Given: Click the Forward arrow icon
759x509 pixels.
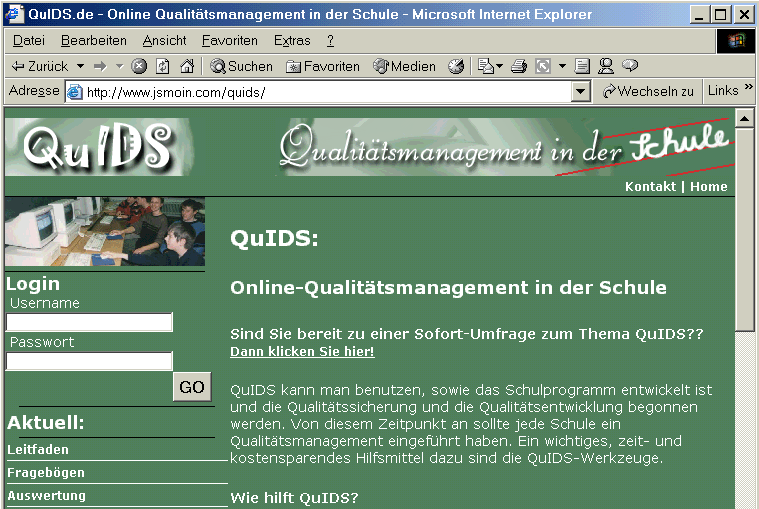Looking at the screenshot, I should tap(100, 66).
